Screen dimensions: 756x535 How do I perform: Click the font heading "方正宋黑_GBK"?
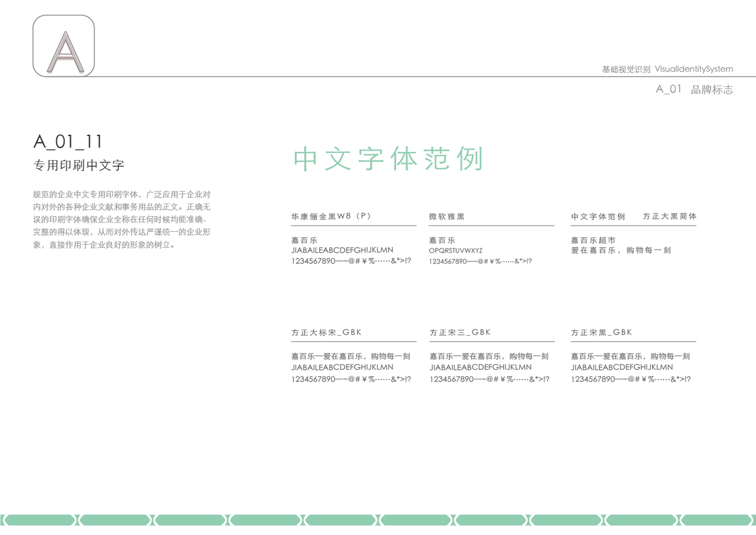point(602,333)
